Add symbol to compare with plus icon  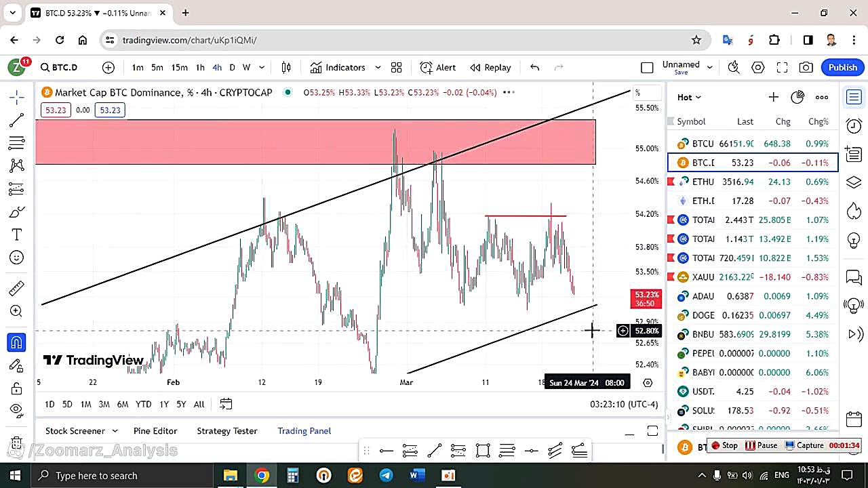click(108, 67)
